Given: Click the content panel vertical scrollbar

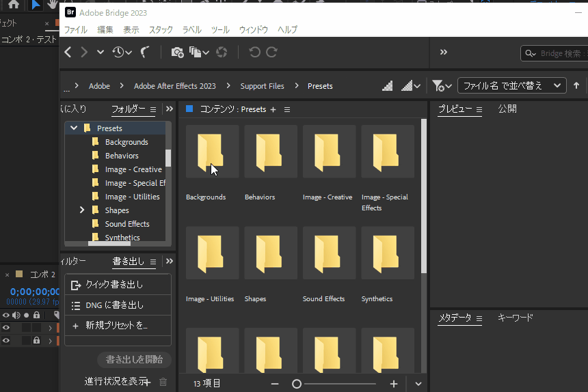Looking at the screenshot, I should (x=424, y=195).
